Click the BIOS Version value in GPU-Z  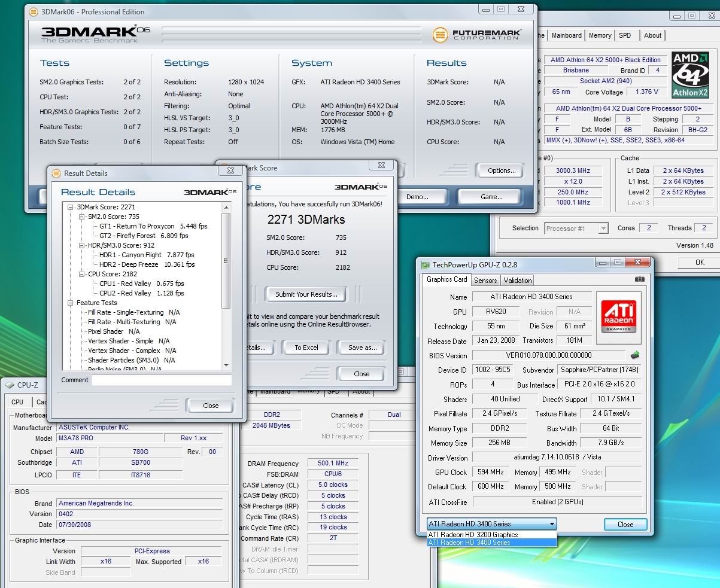tap(549, 355)
